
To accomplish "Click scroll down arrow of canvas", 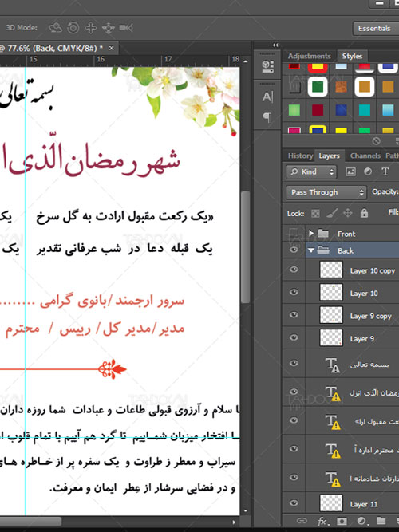I will pos(246,511).
